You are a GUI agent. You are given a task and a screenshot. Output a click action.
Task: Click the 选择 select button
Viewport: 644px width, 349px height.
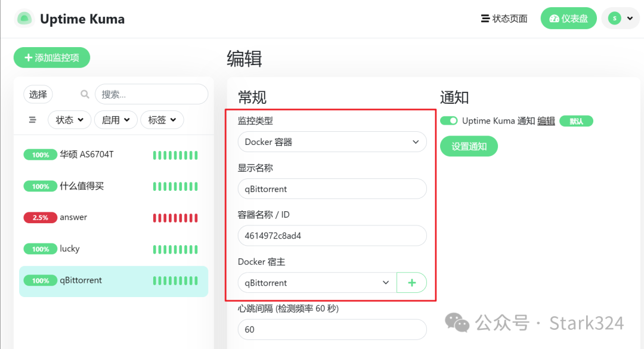click(38, 94)
